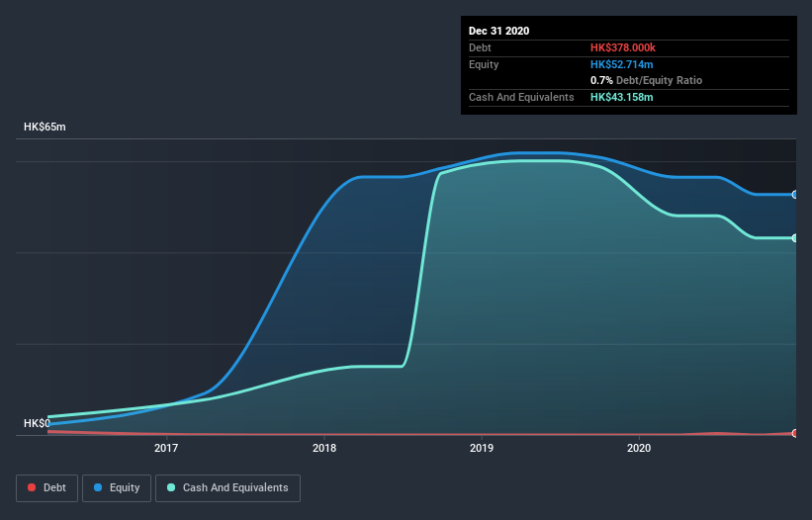Click Cash And Equivalents label in tooltip
Image resolution: width=812 pixels, height=520 pixels.
[521, 97]
